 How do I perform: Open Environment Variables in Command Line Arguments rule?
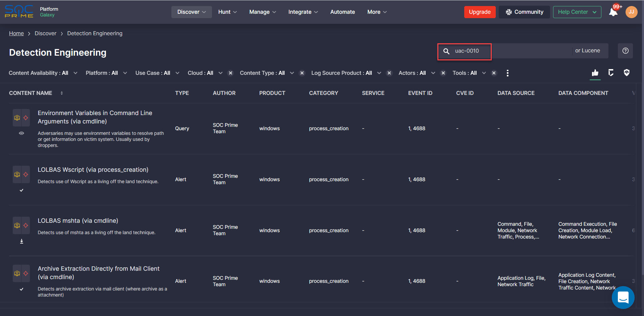[x=95, y=117]
